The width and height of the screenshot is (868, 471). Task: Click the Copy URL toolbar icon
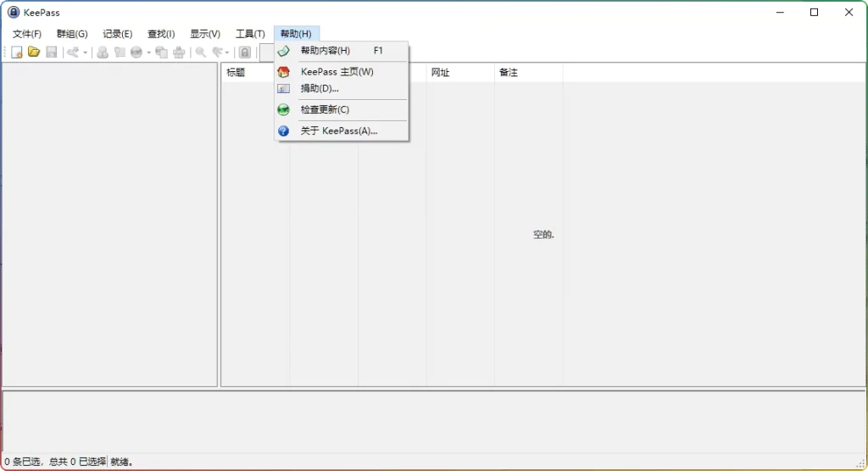pyautogui.click(x=162, y=52)
